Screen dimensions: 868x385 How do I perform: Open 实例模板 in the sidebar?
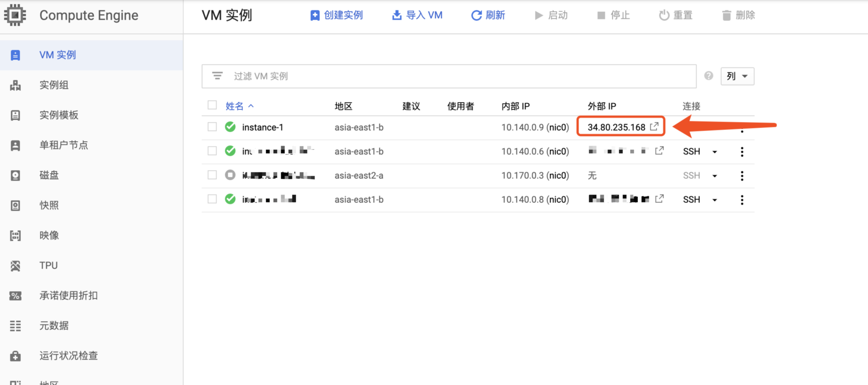91,115
